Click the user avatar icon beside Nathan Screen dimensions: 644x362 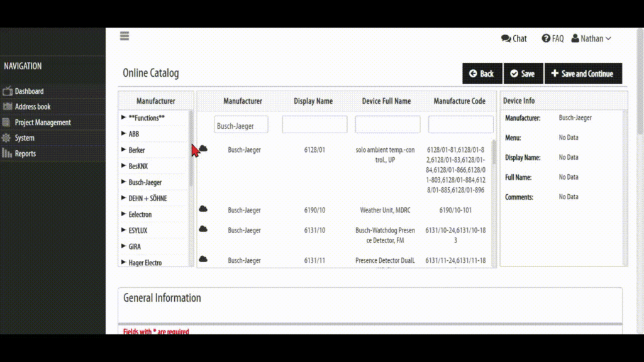click(576, 38)
